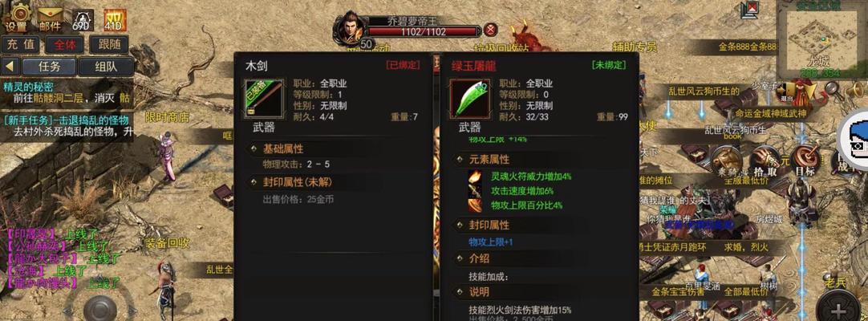868x321 pixels.
Task: Click the magnifying glass icon below the minimap
Action: coord(831,89)
